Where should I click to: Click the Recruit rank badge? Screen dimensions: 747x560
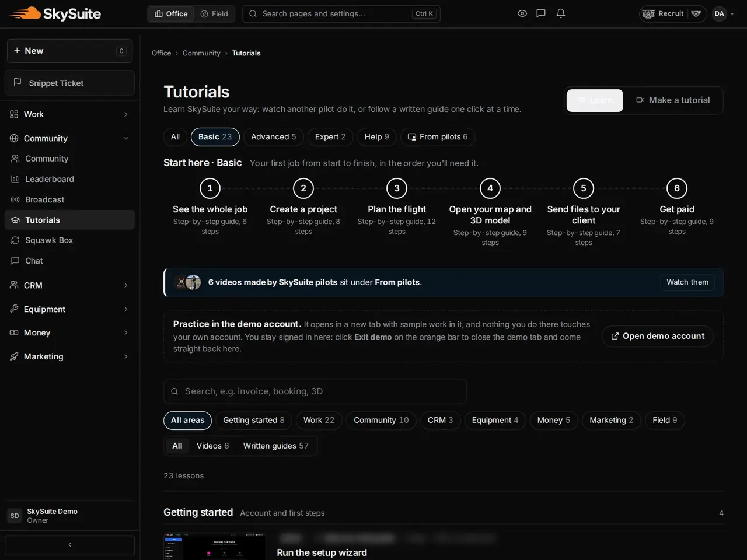click(x=663, y=13)
